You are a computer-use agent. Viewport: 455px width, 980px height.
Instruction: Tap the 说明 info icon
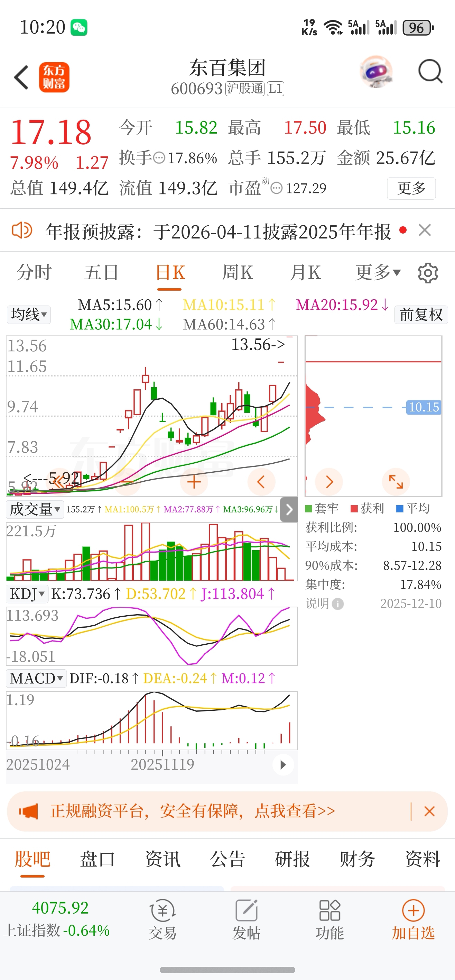337,604
